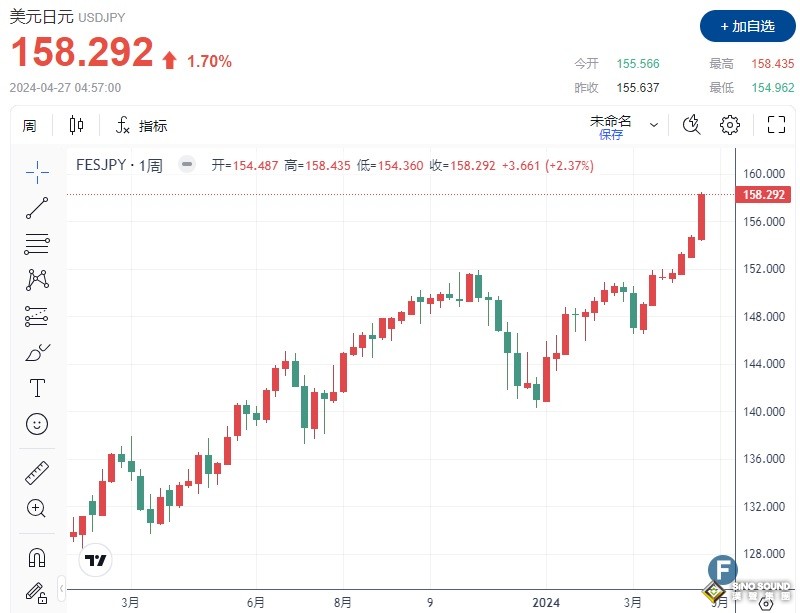800x613 pixels.
Task: Select the brush drawing tool
Action: click(x=37, y=352)
